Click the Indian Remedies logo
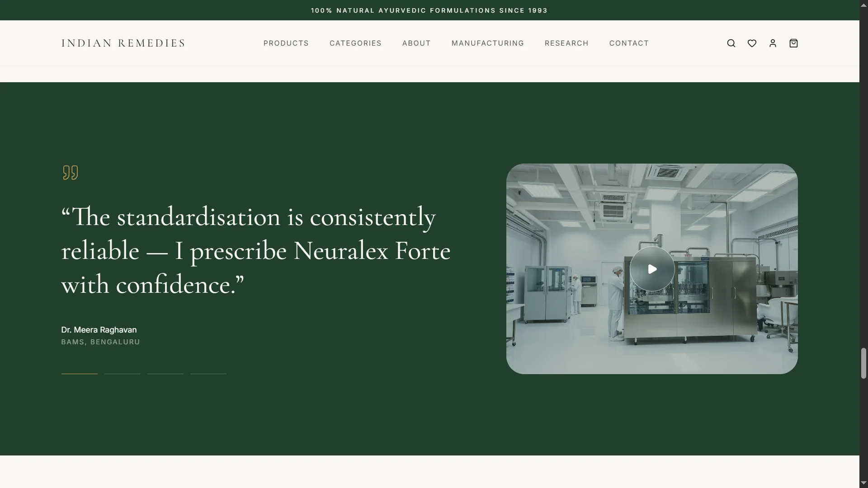The width and height of the screenshot is (868, 488). pos(123,43)
